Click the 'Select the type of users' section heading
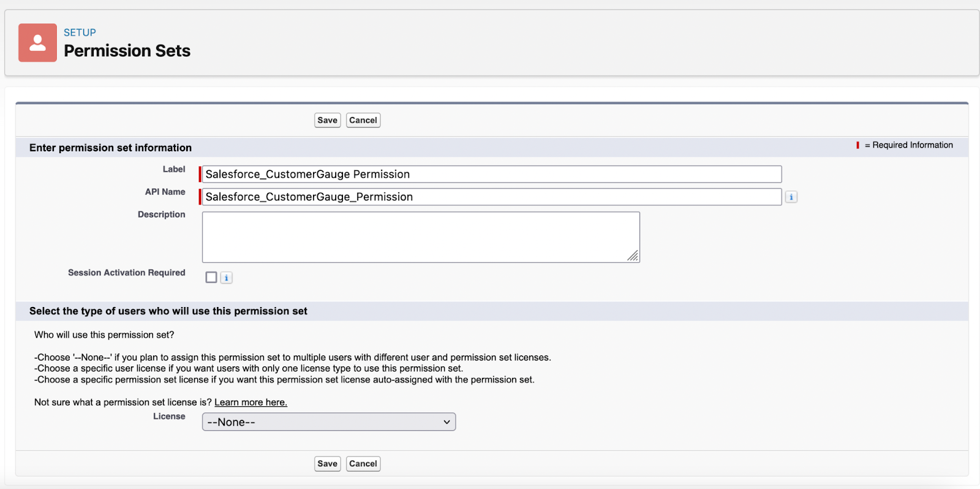Screen dimensions: 980x489 168,311
